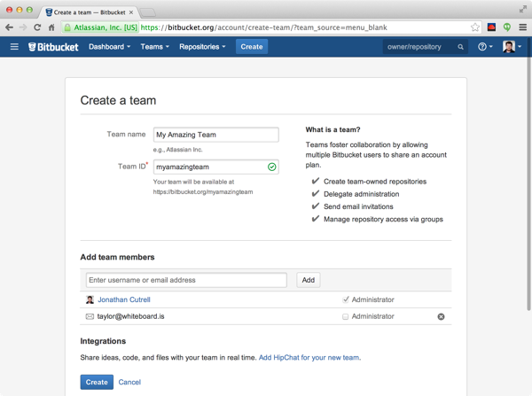The height and width of the screenshot is (396, 532).
Task: Click the search magnifier icon
Action: click(461, 47)
